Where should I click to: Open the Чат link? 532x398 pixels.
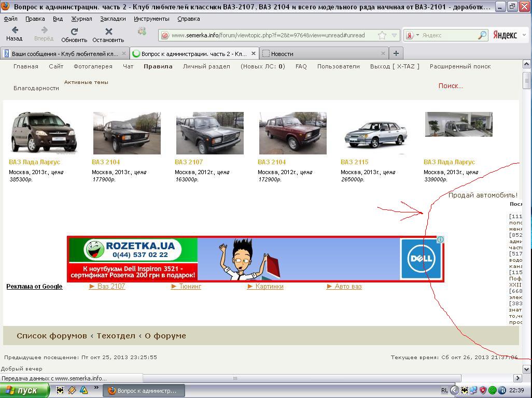point(128,66)
